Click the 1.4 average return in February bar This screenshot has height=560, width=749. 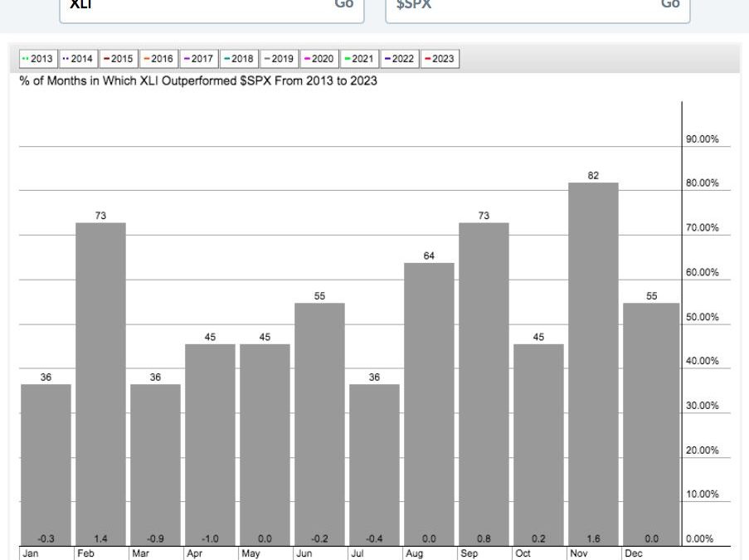pos(101,538)
